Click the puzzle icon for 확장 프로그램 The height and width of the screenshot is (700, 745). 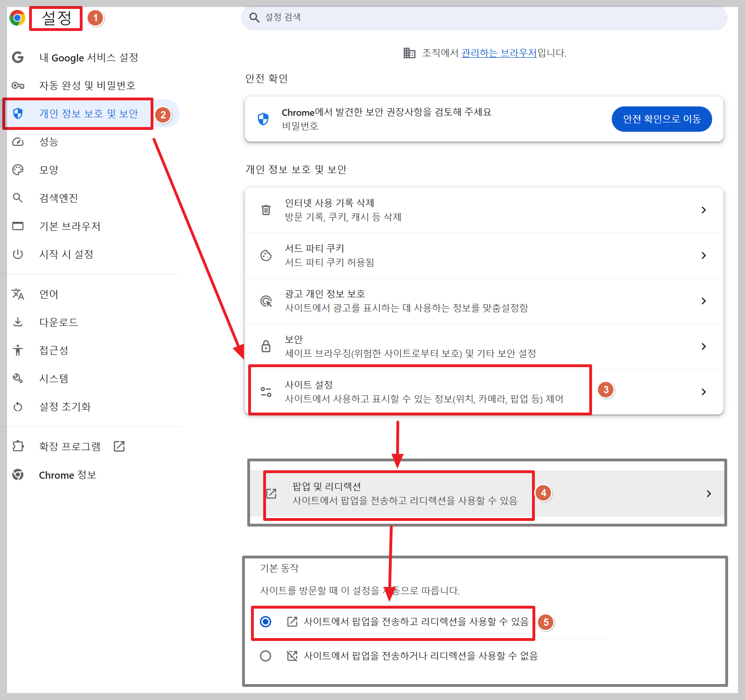click(x=18, y=446)
